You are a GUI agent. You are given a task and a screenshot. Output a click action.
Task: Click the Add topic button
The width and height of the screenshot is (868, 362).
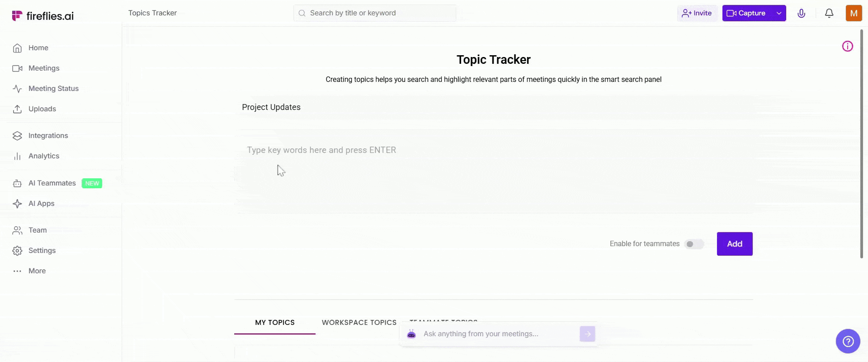point(734,244)
